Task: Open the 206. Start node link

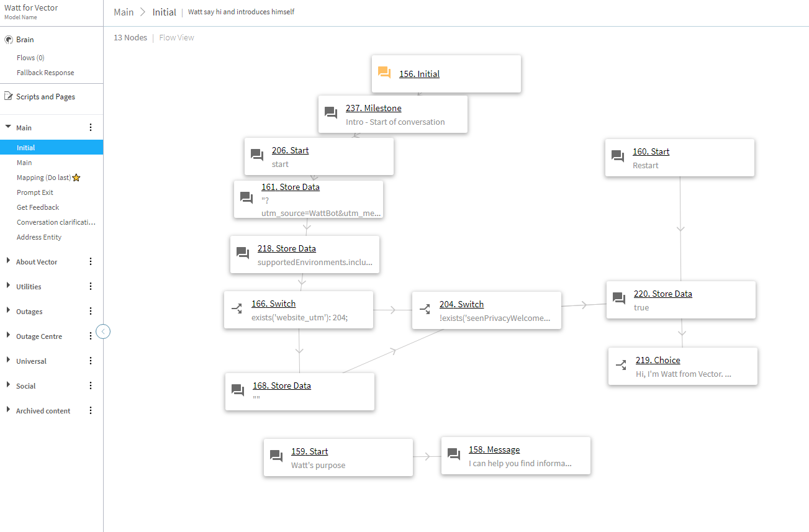Action: 290,150
